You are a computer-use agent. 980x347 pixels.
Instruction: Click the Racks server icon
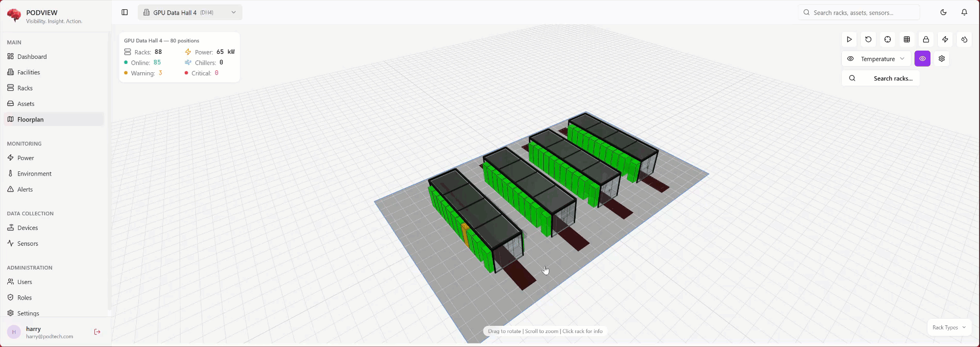pos(10,88)
